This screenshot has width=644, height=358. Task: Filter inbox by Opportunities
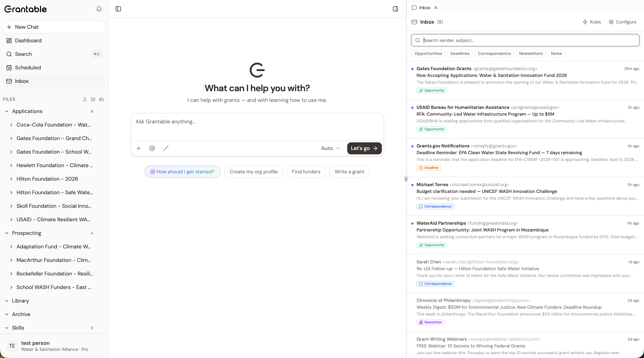point(428,53)
